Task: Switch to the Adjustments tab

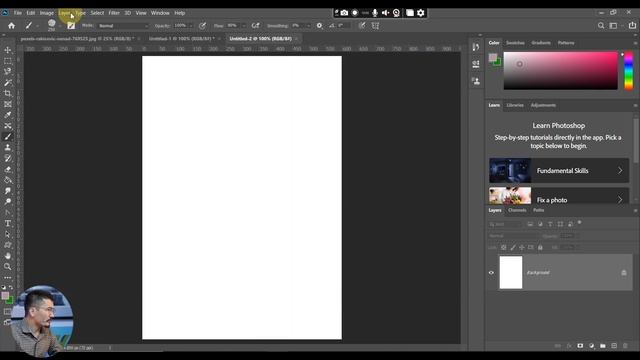Action: pos(543,105)
